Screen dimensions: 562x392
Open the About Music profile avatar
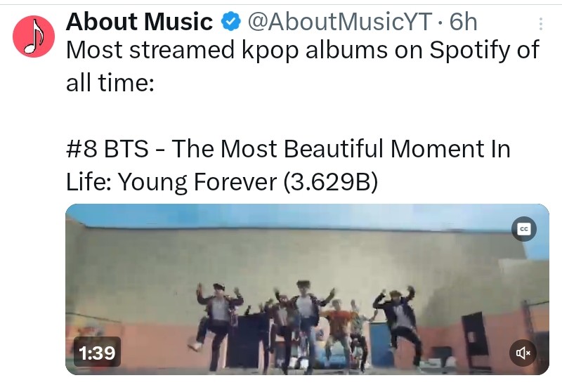[34, 37]
